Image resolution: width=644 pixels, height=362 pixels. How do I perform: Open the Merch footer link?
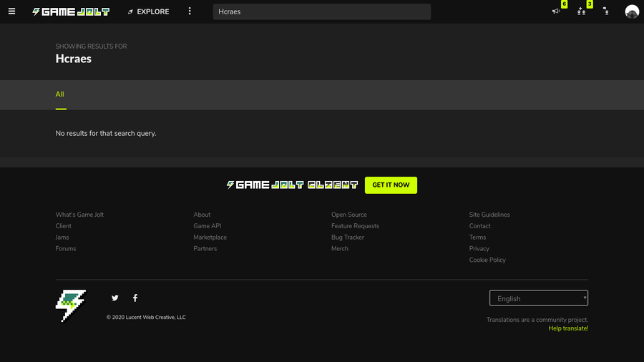[340, 249]
